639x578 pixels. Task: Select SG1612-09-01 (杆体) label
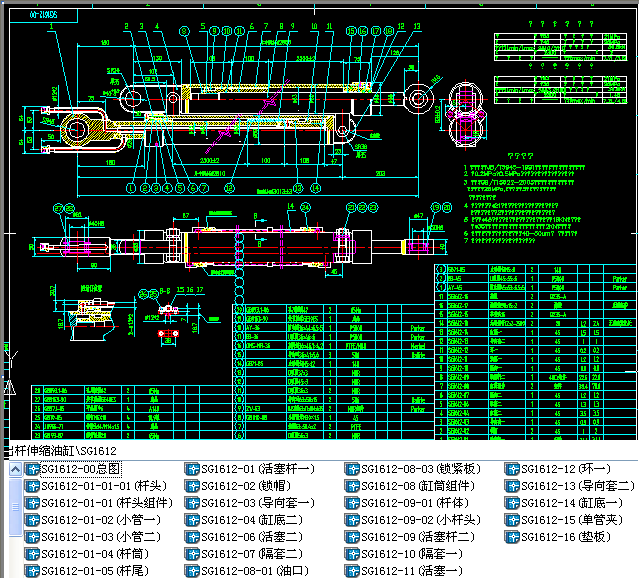click(415, 503)
